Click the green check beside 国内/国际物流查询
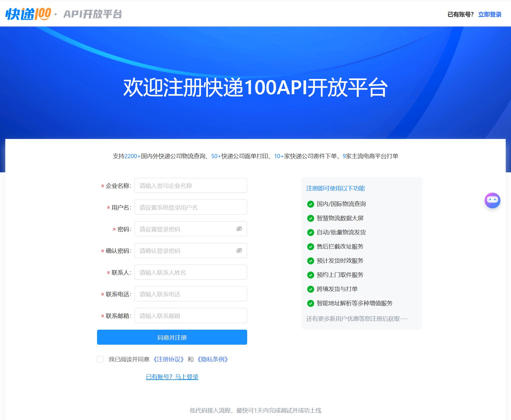This screenshot has height=420, width=511. [311, 204]
